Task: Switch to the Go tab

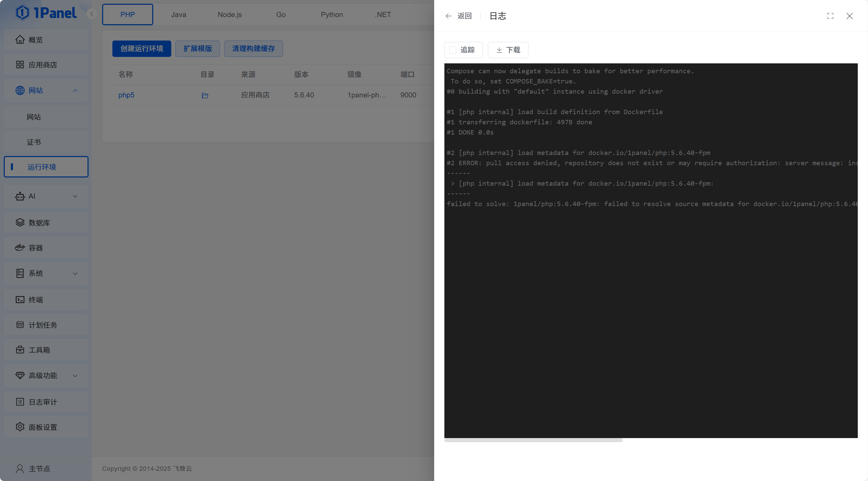Action: point(281,15)
